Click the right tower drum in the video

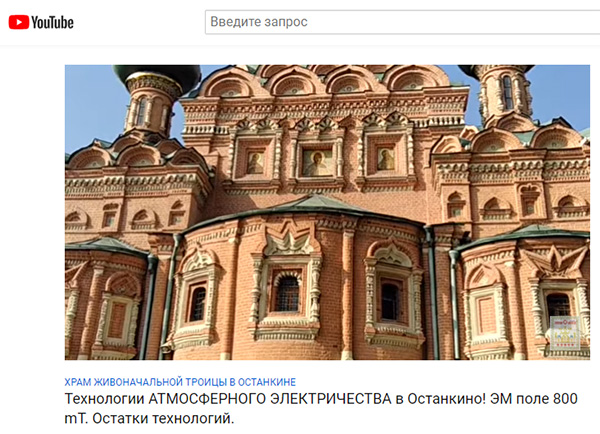[505, 93]
